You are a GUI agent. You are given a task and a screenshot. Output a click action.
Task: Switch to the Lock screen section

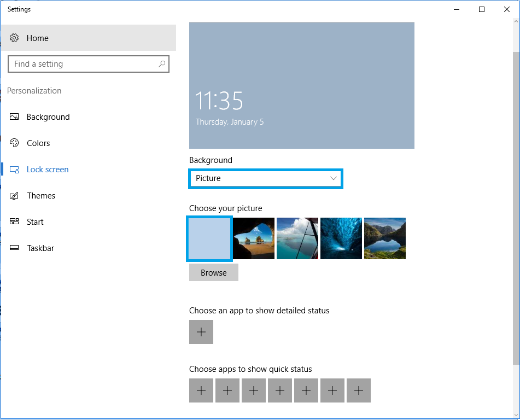pos(48,169)
